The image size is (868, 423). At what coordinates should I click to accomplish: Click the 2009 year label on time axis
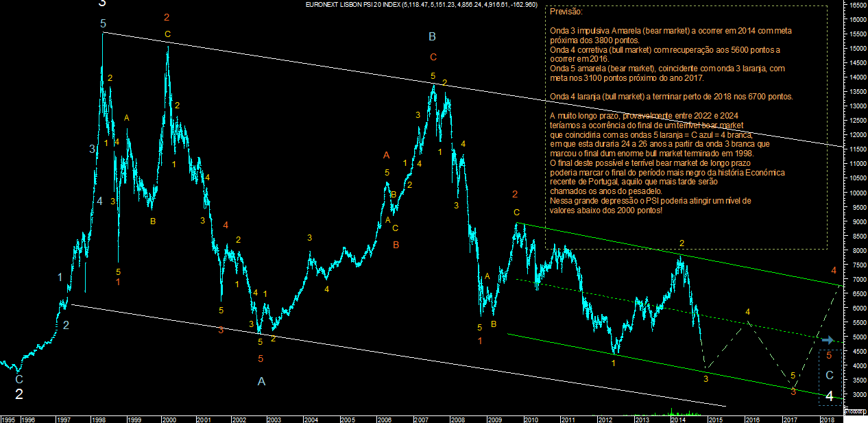[x=494, y=418]
